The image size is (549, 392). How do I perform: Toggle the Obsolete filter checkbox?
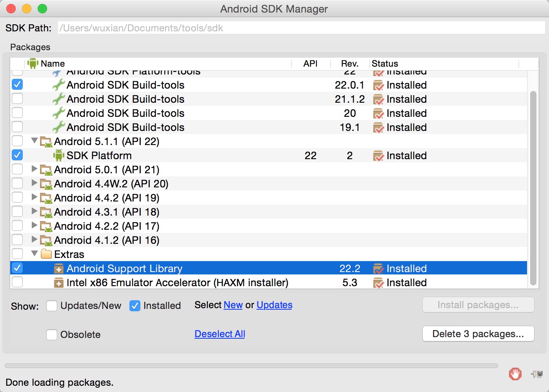click(x=52, y=334)
